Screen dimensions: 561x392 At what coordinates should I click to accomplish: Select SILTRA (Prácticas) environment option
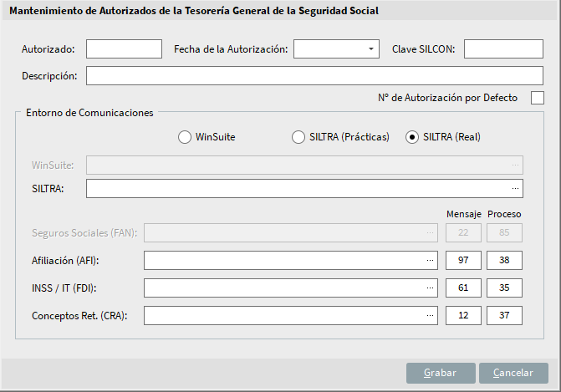click(298, 137)
